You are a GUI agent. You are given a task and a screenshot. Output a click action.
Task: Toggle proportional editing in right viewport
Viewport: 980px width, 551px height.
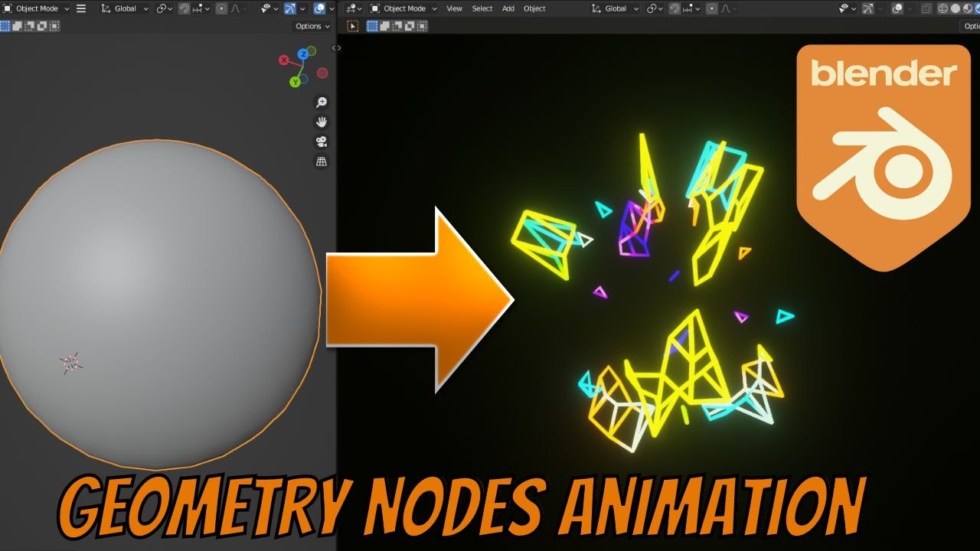(712, 8)
